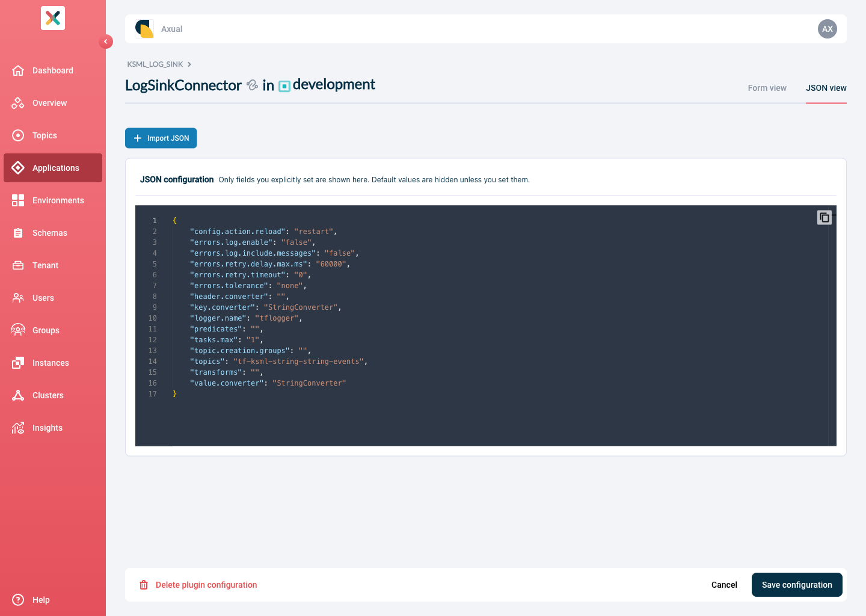Open Users page label
Viewport: 866px width, 616px height.
click(x=43, y=298)
